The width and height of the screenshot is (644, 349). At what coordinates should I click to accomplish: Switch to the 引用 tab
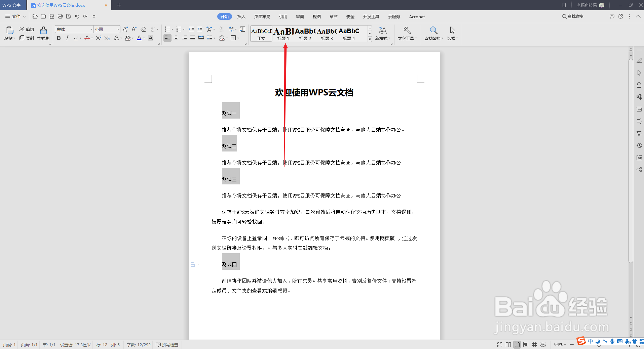(x=283, y=16)
